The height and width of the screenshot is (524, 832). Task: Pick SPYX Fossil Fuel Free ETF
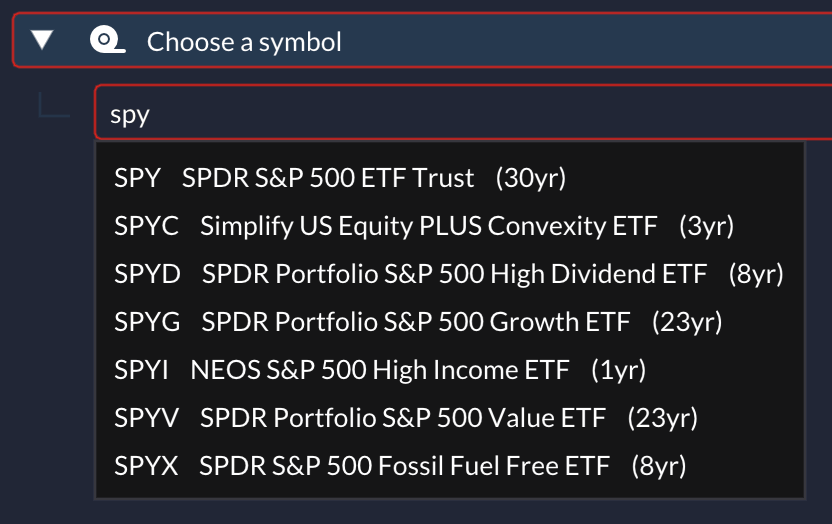(450, 466)
